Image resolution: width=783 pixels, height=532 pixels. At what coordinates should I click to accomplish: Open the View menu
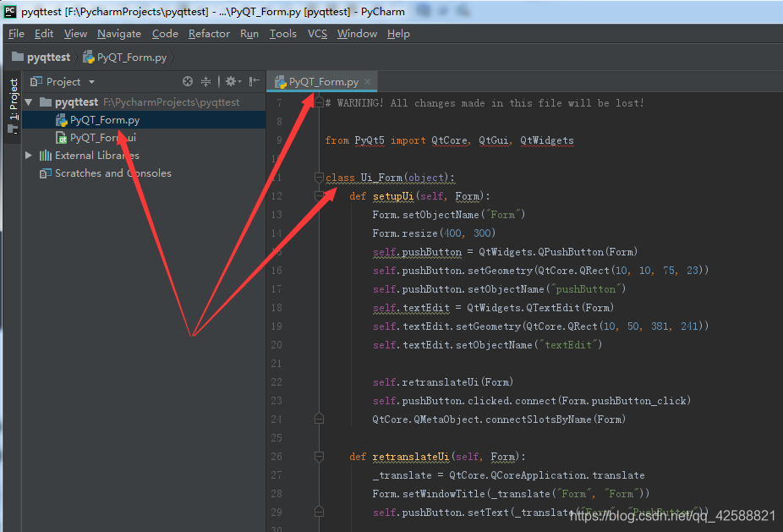point(75,34)
